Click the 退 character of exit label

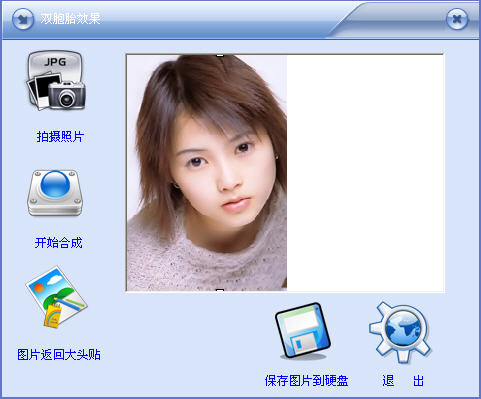tap(388, 381)
